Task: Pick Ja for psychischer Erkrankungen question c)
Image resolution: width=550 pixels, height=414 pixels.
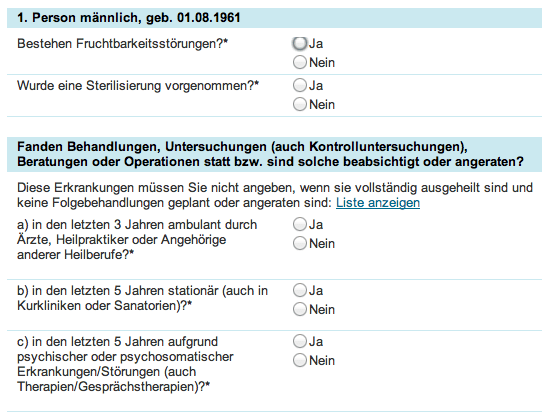Action: (300, 341)
